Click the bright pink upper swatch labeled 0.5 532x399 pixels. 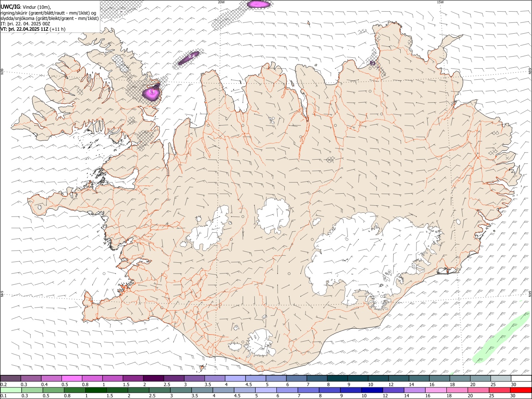coord(71,378)
